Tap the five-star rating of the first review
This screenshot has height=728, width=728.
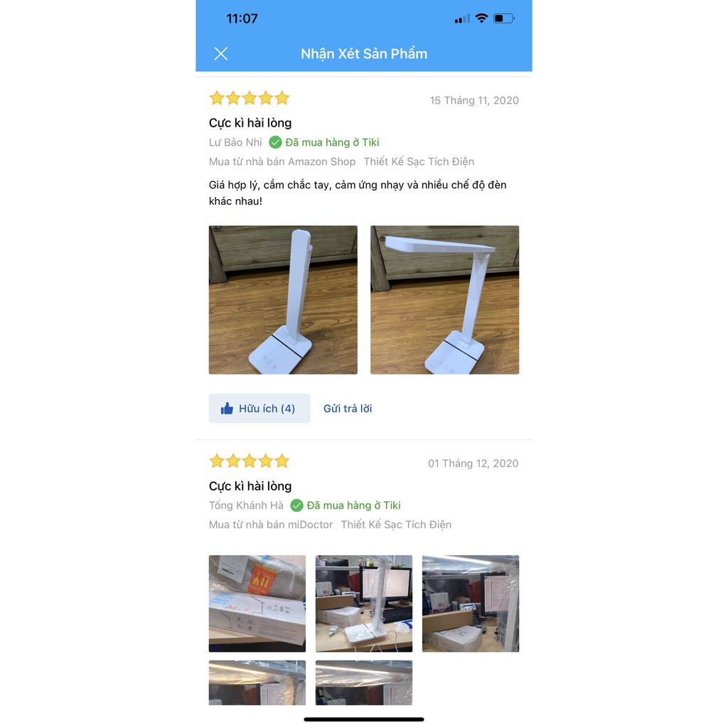(x=250, y=98)
